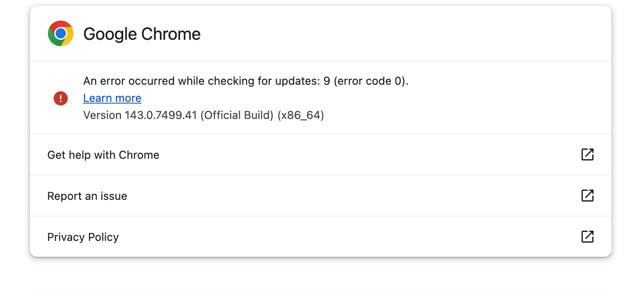Click the Google Chrome heading text
Viewport: 644px width, 291px height.
pyautogui.click(x=142, y=34)
